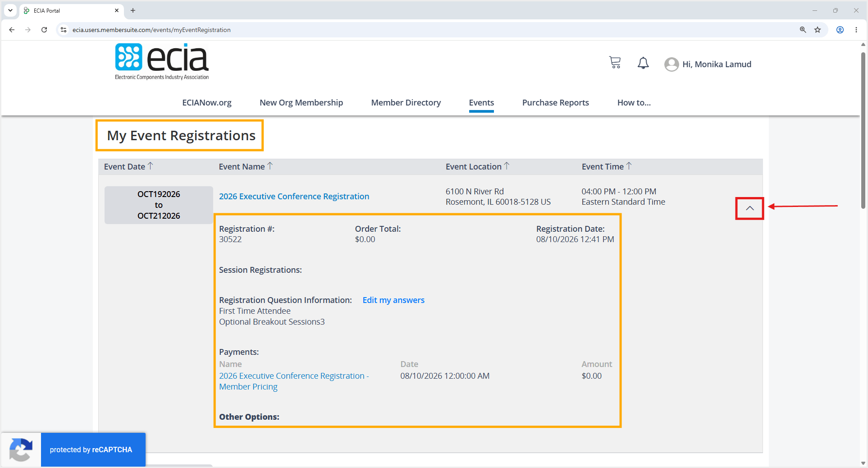Viewport: 868px width, 468px height.
Task: Open Purchase Reports menu item
Action: click(x=556, y=103)
